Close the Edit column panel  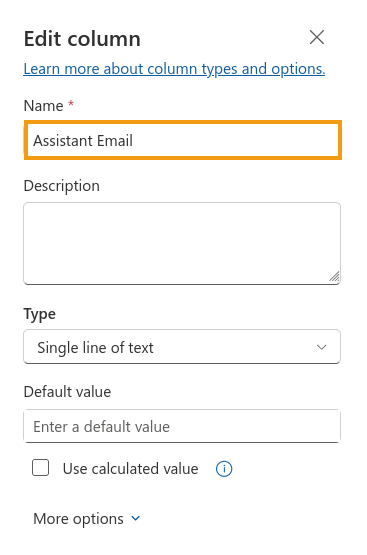pos(317,37)
